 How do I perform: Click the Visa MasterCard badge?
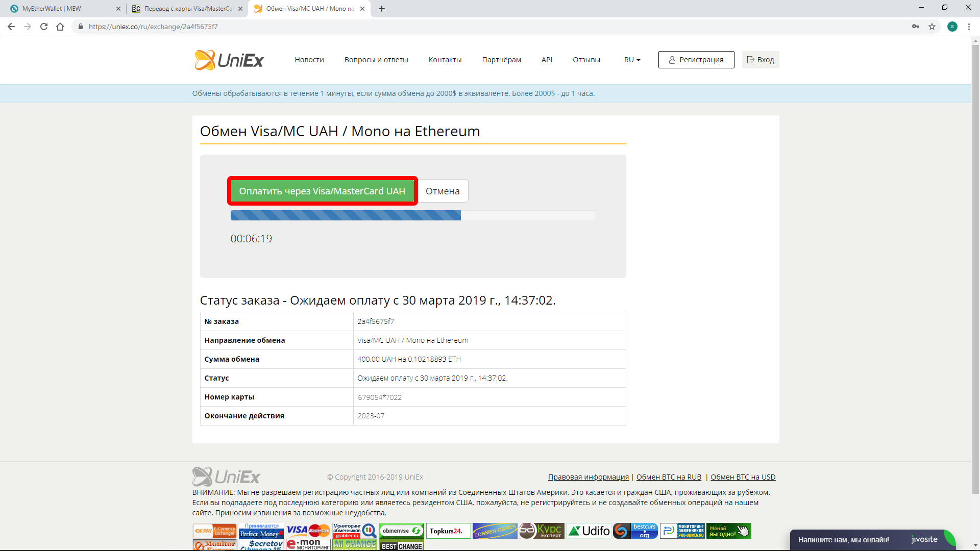(x=308, y=531)
